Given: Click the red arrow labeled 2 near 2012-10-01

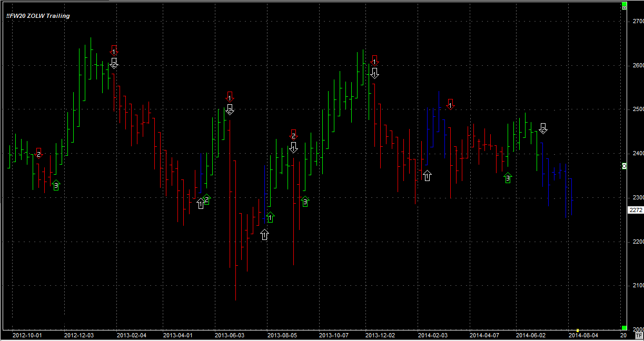Looking at the screenshot, I should pos(38,153).
